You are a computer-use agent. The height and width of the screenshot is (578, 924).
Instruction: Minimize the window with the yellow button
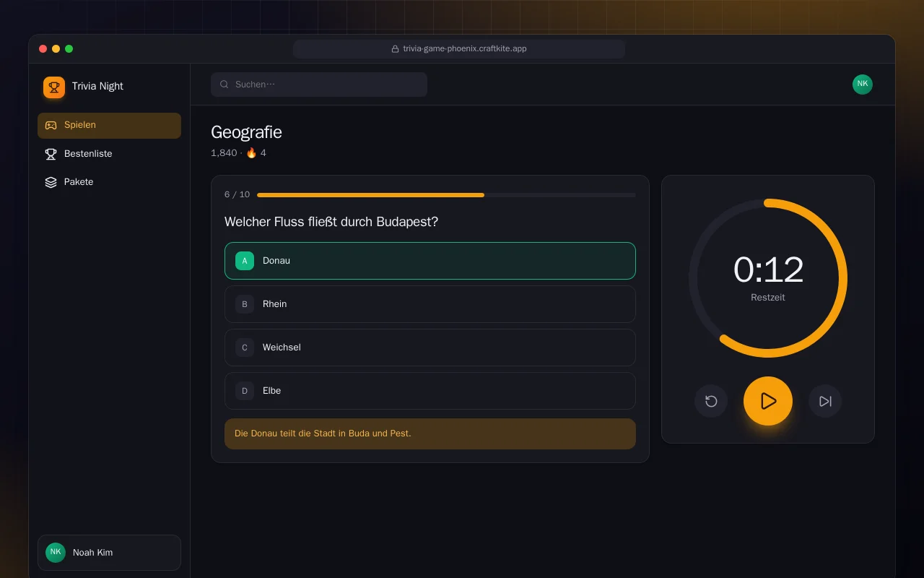click(56, 49)
